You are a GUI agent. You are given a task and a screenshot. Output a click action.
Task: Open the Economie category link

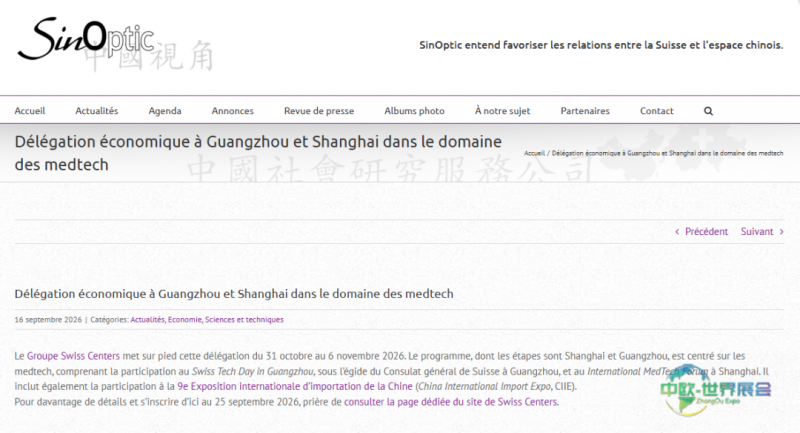pyautogui.click(x=185, y=320)
